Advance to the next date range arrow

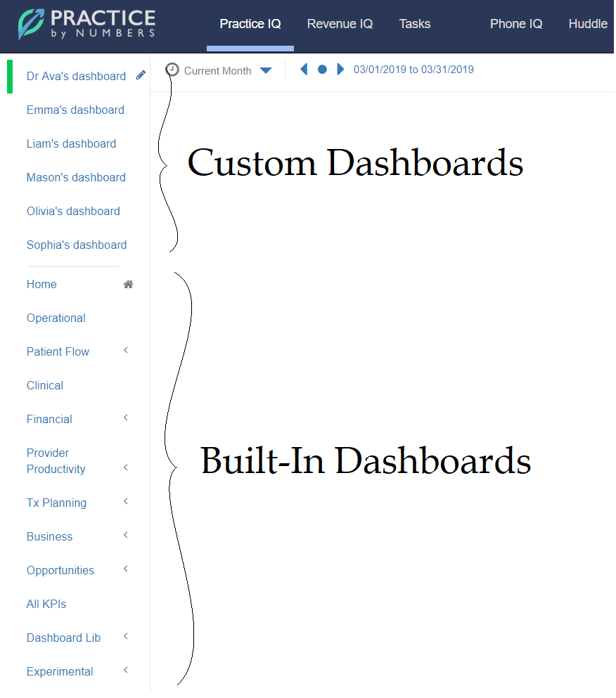pos(341,70)
